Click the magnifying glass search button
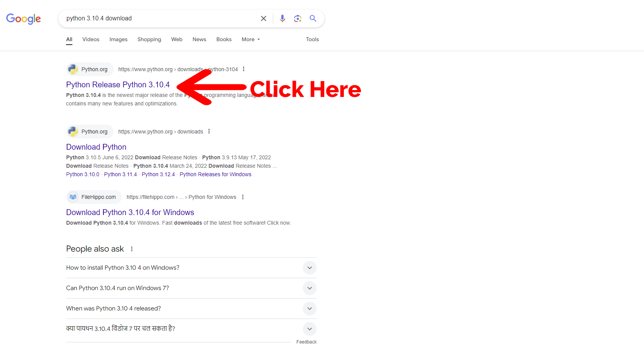This screenshot has width=644, height=357. click(313, 18)
